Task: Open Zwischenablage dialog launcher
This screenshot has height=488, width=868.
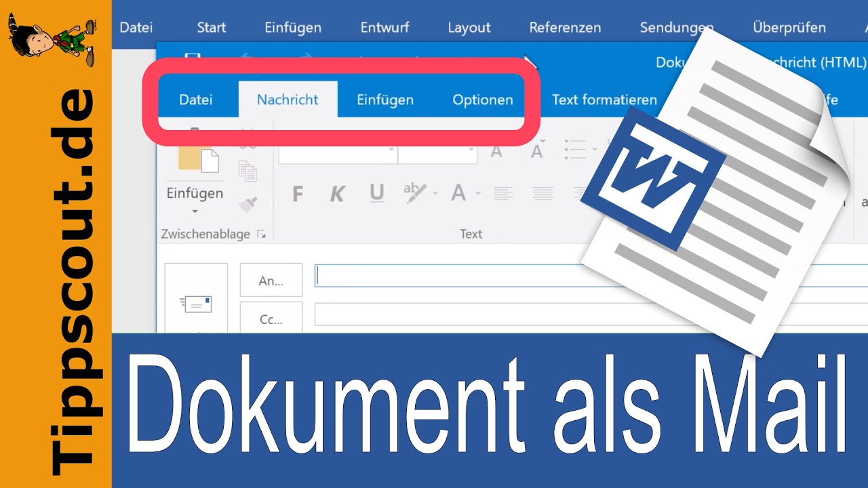Action: click(261, 235)
